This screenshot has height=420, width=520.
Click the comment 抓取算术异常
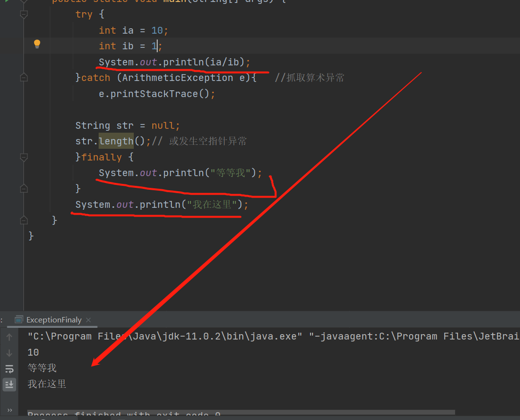(x=310, y=78)
